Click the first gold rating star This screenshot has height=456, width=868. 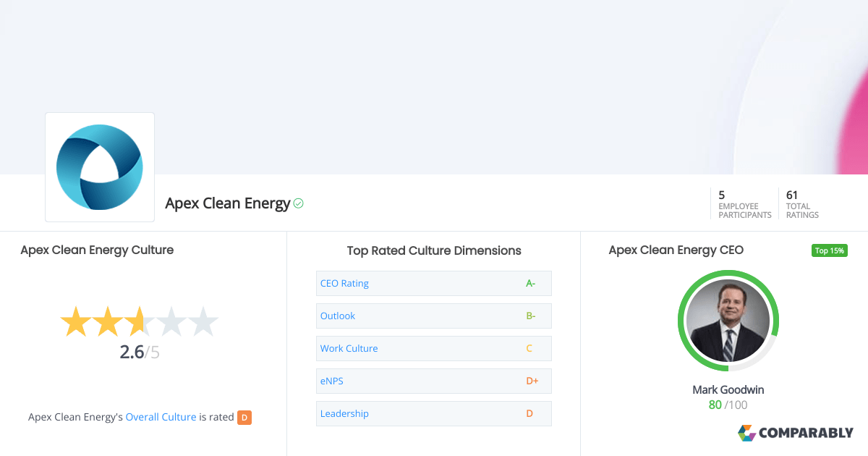click(x=75, y=322)
